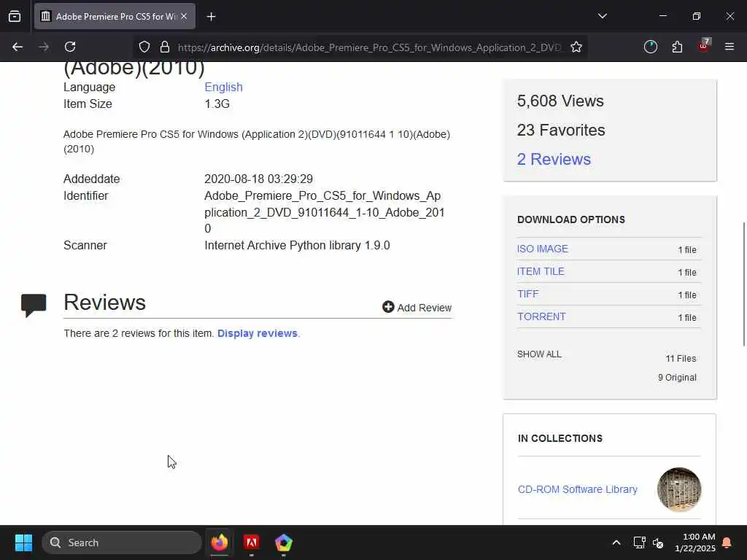Open the Firefox application hamburger menu

click(x=729, y=47)
